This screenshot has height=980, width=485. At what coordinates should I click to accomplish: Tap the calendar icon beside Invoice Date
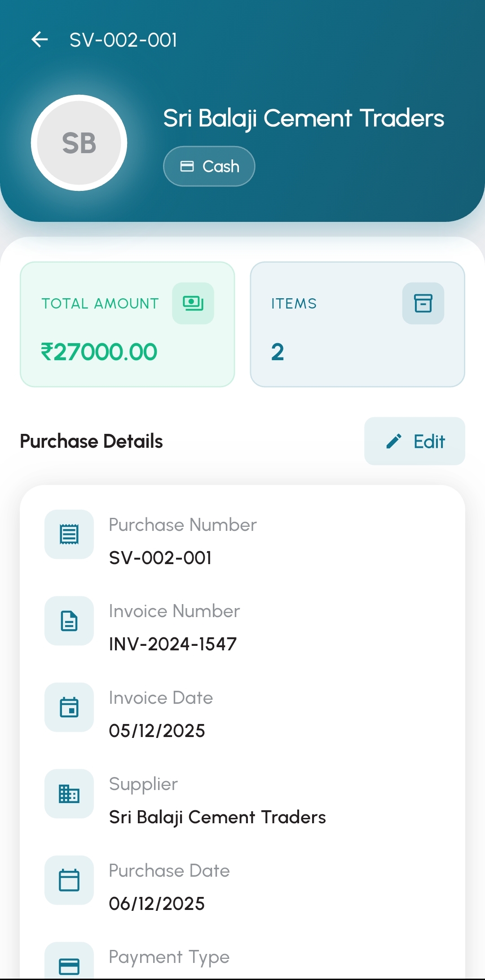69,707
